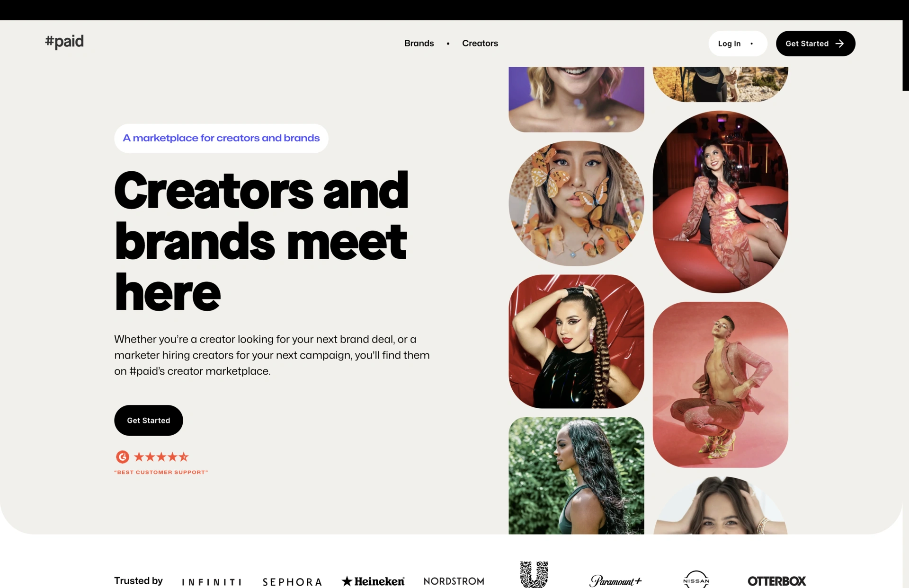Viewport: 909px width, 588px height.
Task: Click the Unilever logo icon
Action: click(534, 574)
